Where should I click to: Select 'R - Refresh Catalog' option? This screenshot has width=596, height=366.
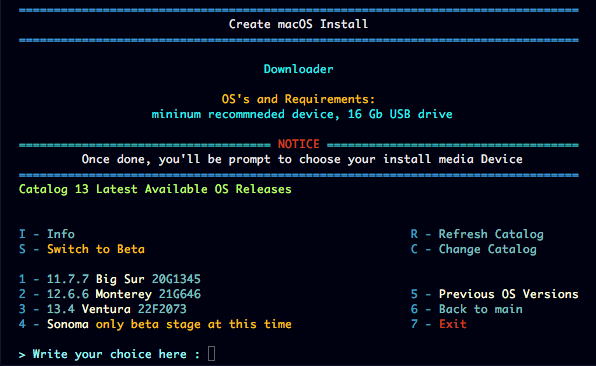(477, 234)
